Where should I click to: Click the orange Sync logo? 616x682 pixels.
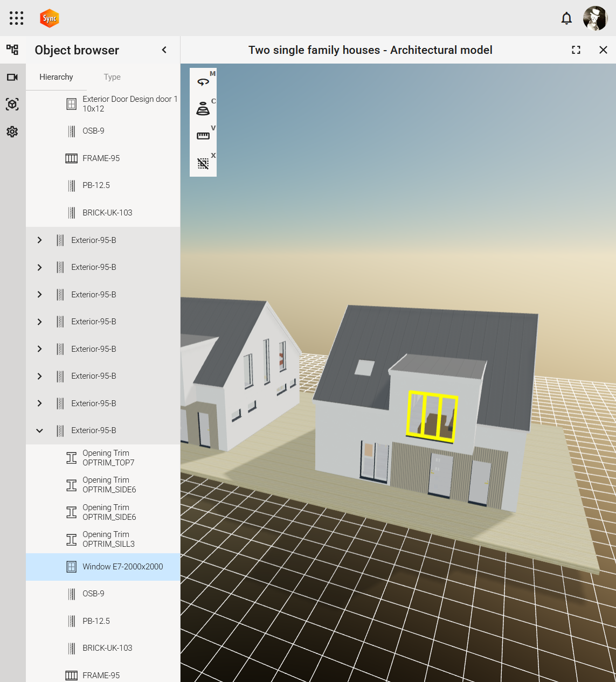click(x=50, y=18)
